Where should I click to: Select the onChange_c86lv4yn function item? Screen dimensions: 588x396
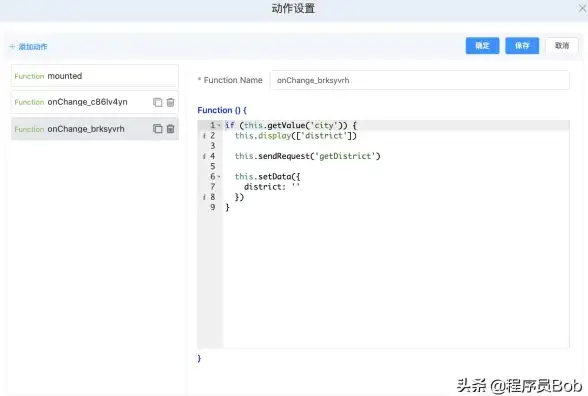94,102
